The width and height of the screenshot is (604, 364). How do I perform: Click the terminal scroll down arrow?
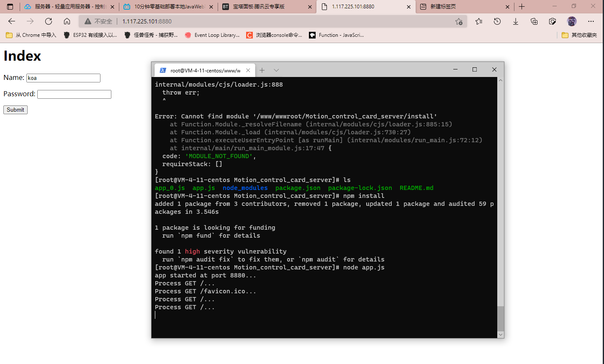click(x=501, y=335)
